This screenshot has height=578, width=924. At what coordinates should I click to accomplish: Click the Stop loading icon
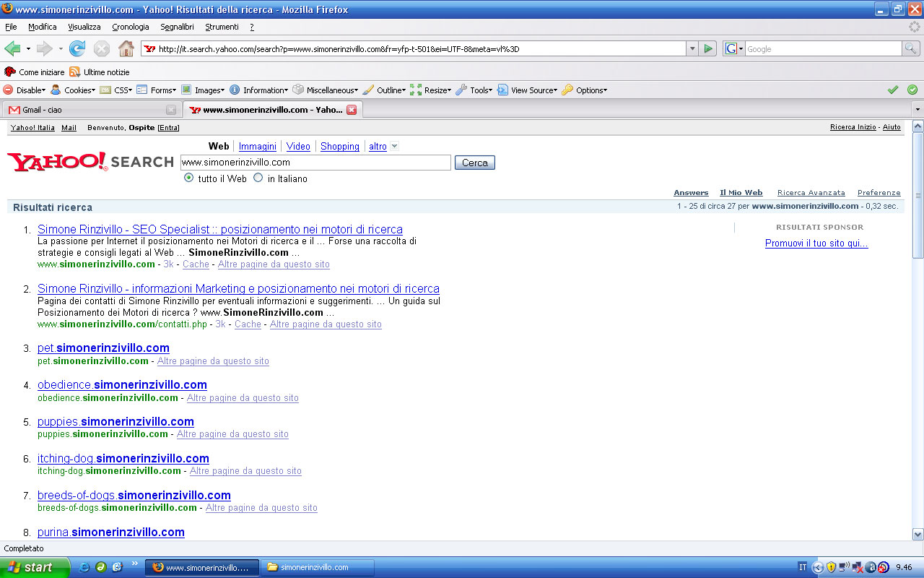click(102, 49)
